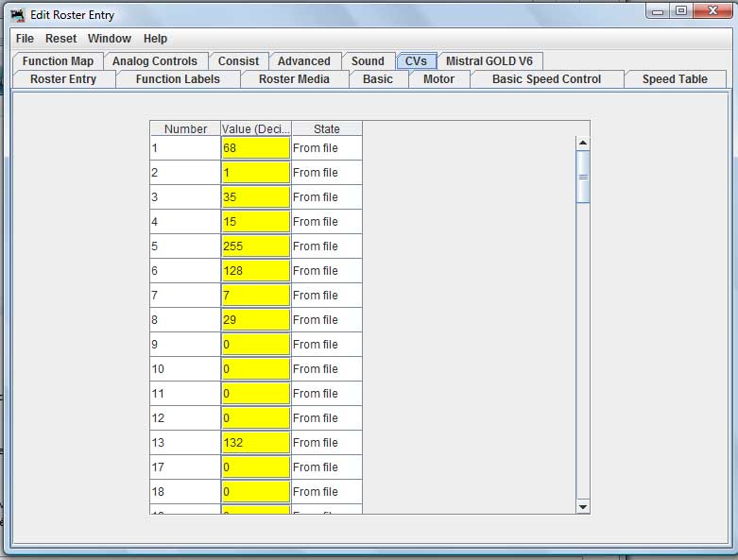This screenshot has height=560, width=738.
Task: Edit CV 13 value field showing 132
Action: click(x=255, y=443)
